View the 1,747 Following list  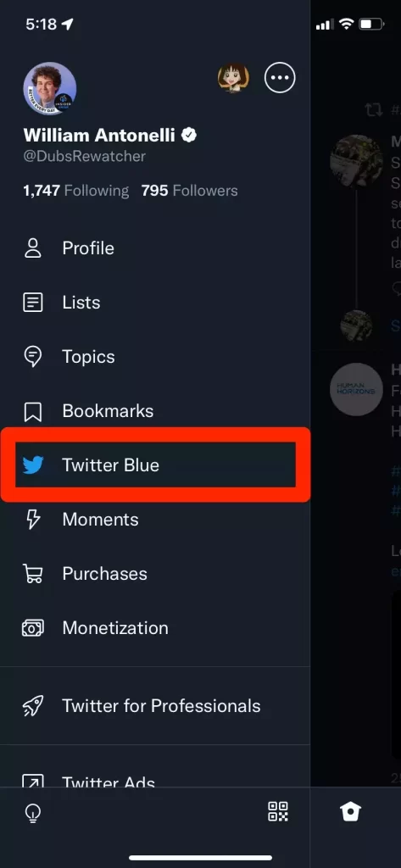click(x=76, y=191)
